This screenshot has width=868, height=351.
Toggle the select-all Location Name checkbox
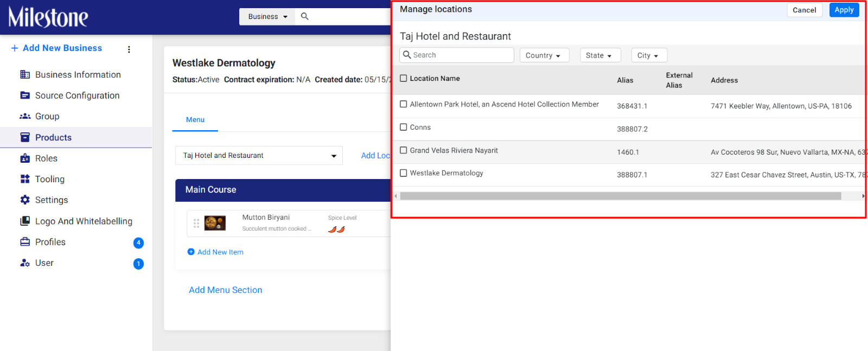403,78
